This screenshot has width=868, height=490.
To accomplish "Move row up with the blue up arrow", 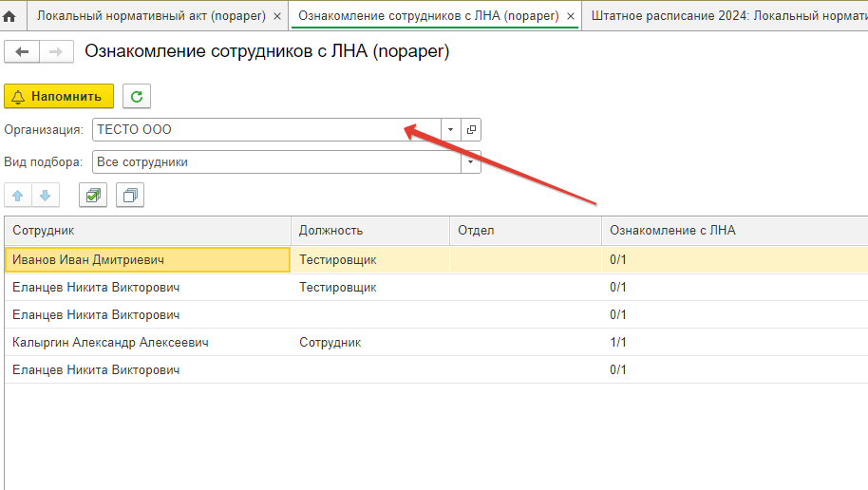I will tap(18, 196).
